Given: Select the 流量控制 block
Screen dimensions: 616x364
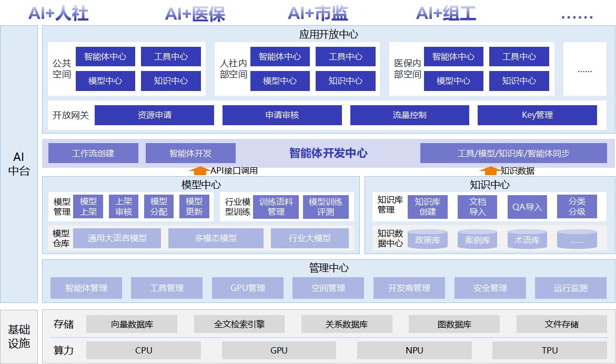Looking at the screenshot, I should (x=410, y=115).
